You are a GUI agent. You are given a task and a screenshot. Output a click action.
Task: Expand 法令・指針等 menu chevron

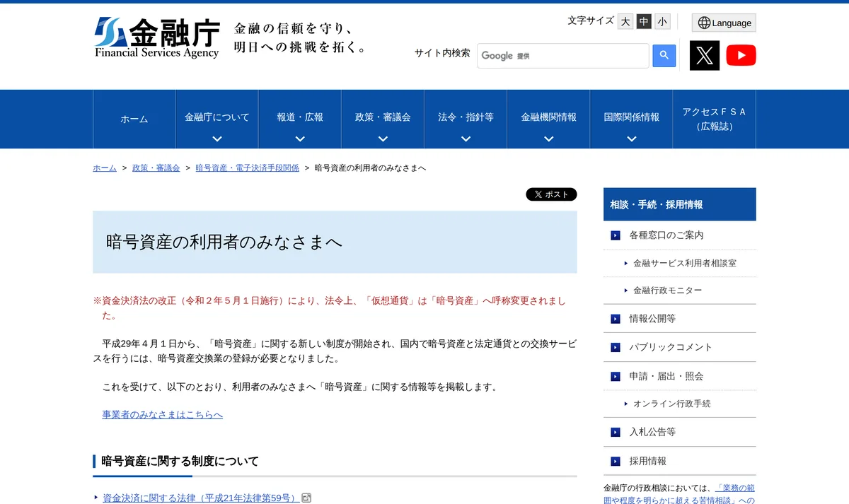[466, 139]
